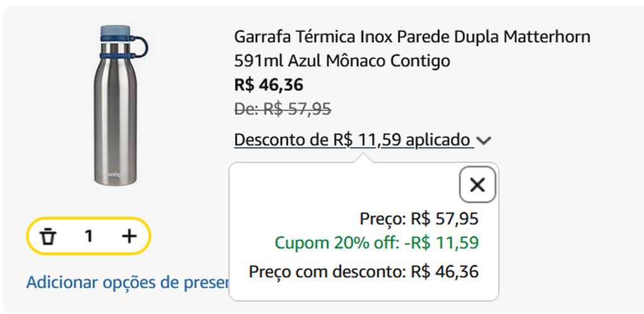Screen dimensions: 644x314
Task: Click the strikethrough "De: R$ 57,95" price
Action: pos(282,109)
